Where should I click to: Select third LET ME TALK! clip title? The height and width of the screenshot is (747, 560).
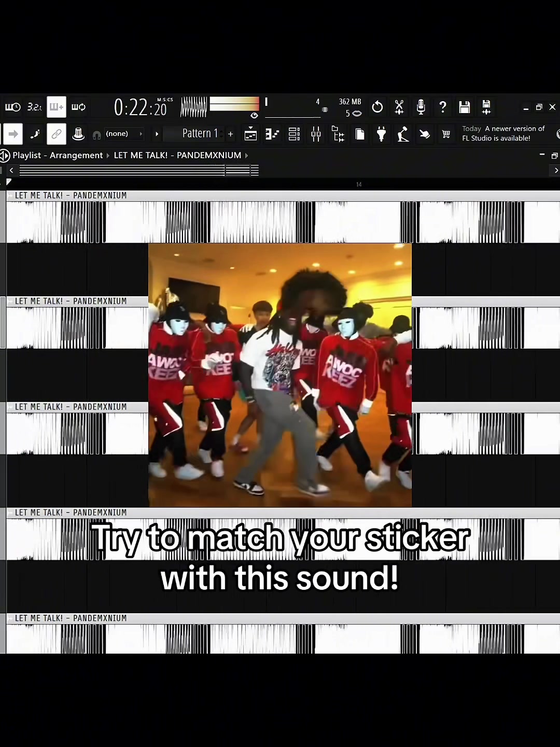(71, 407)
